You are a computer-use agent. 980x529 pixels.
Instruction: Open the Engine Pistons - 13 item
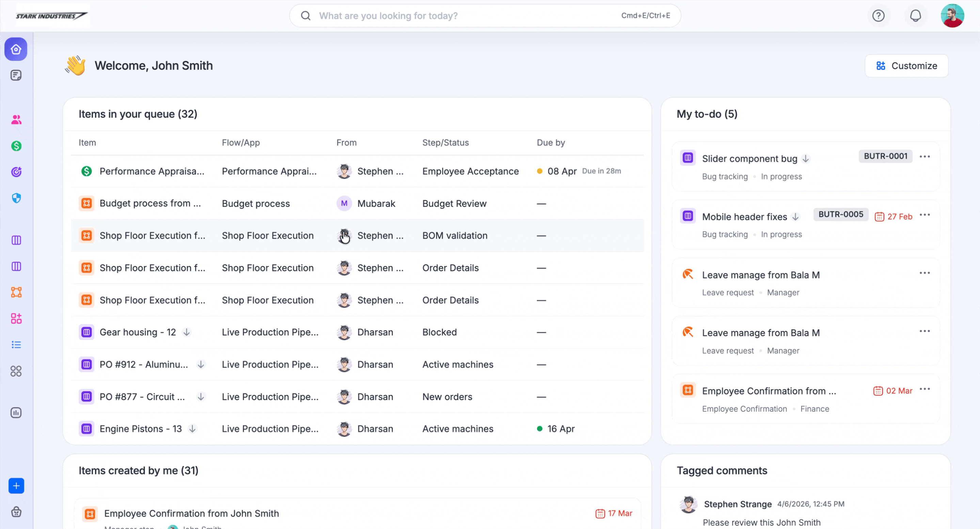(140, 429)
